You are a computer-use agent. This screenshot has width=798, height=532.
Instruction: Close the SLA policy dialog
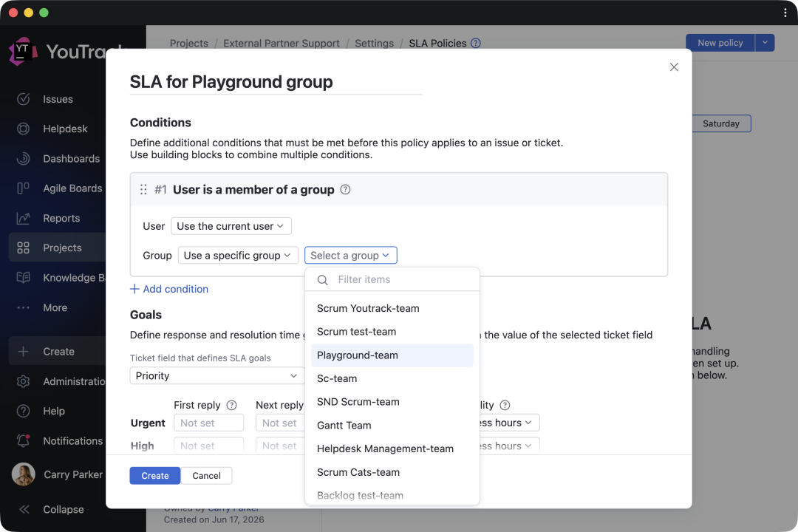674,67
